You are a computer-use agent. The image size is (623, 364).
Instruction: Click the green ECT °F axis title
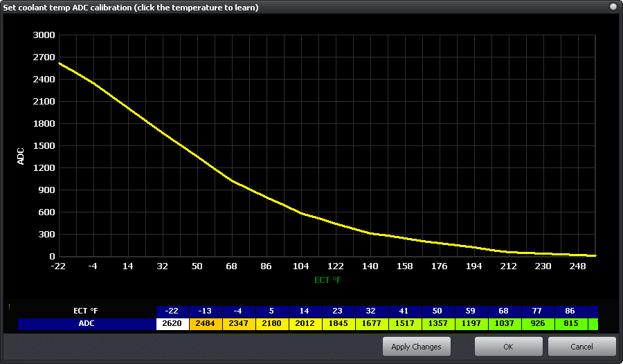pyautogui.click(x=328, y=280)
